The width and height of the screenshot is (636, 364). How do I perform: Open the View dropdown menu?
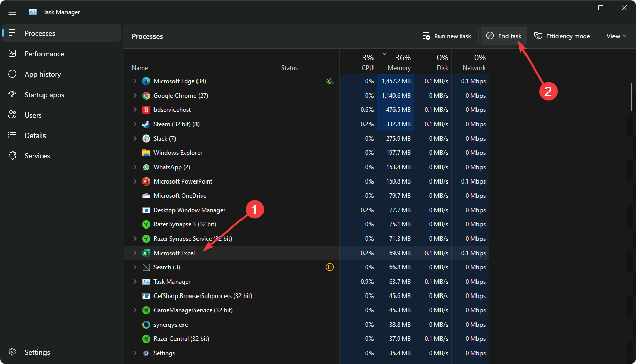(x=617, y=36)
